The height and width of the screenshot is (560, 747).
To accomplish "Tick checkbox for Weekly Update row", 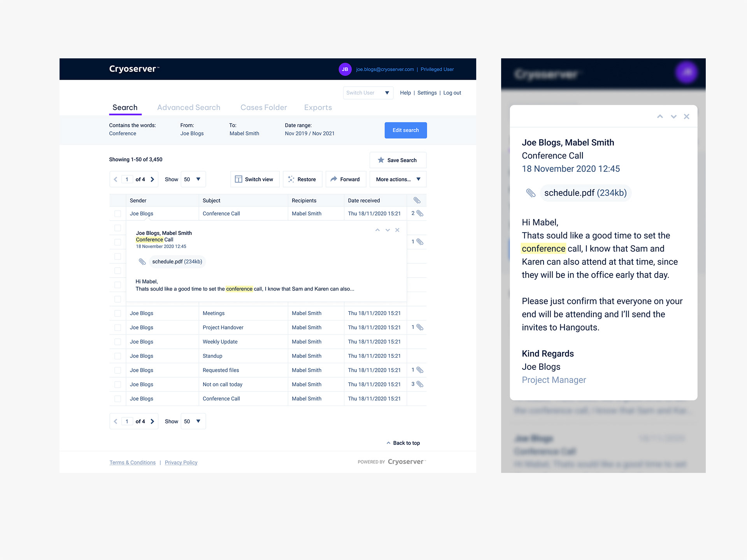I will coord(117,342).
